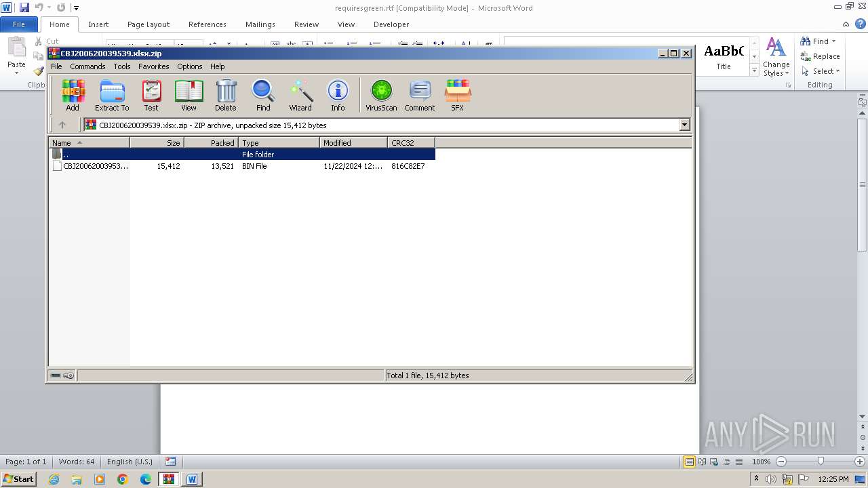Image resolution: width=868 pixels, height=488 pixels.
Task: Click the Add icon in WinRAR toolbar
Action: tap(73, 96)
